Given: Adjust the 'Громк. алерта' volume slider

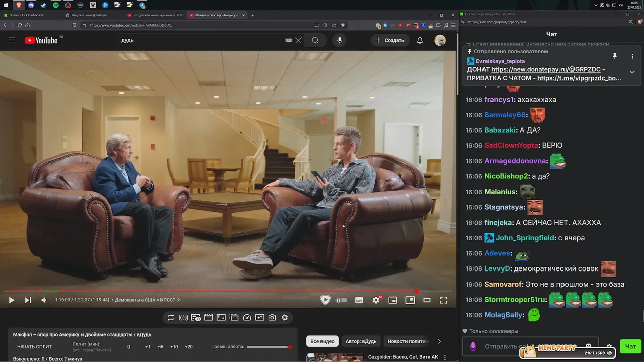Looking at the screenshot, I should [269, 347].
